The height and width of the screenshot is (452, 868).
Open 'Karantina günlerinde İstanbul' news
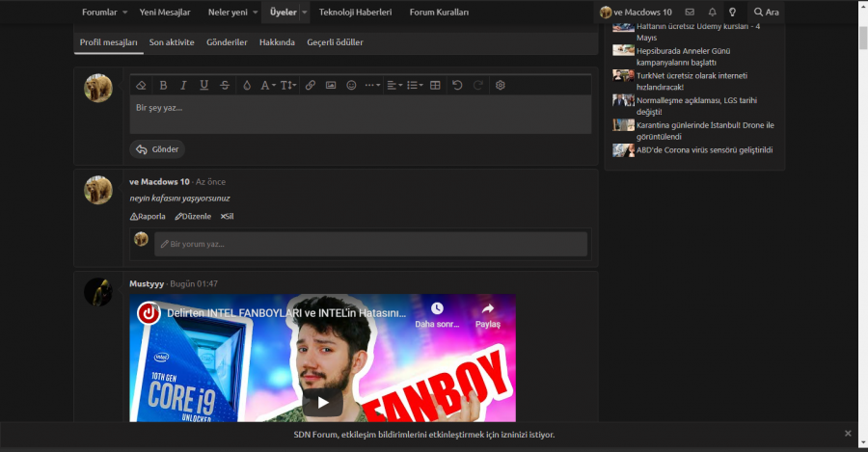[x=705, y=131]
